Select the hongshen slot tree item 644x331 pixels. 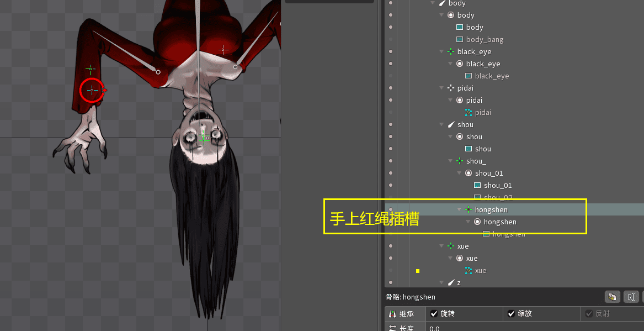[499, 222]
